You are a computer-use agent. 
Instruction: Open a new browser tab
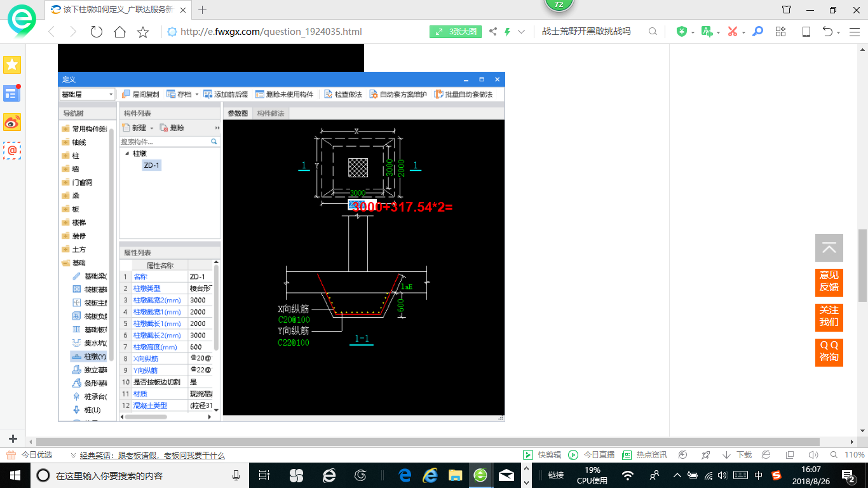coord(203,10)
